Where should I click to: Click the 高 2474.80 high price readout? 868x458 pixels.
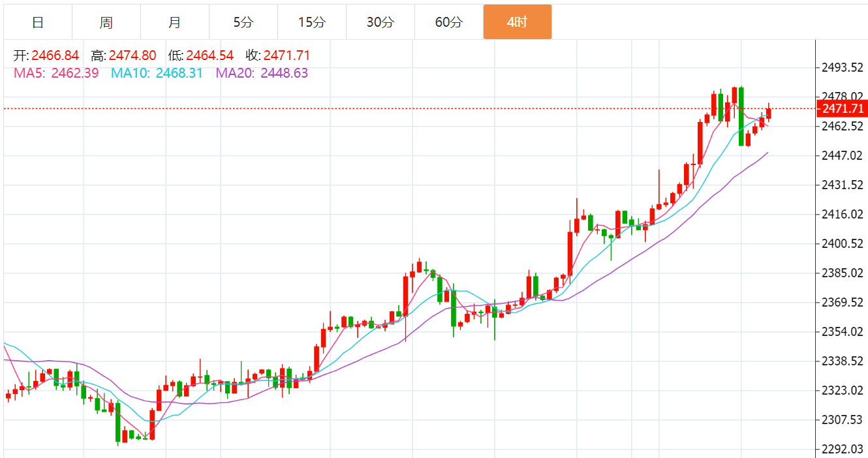pyautogui.click(x=124, y=55)
